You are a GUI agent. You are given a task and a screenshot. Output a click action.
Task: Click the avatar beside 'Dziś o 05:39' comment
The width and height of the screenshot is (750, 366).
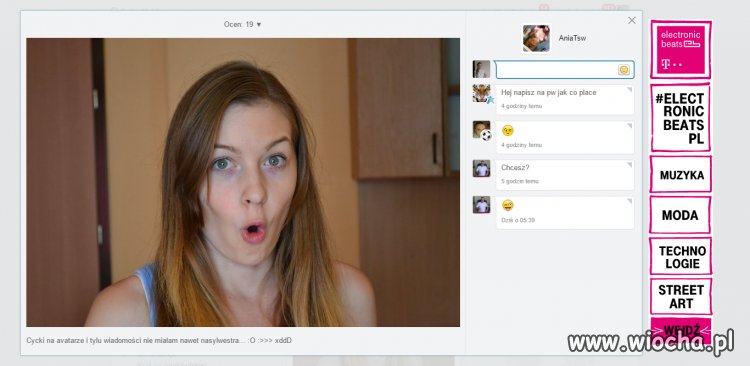[481, 204]
